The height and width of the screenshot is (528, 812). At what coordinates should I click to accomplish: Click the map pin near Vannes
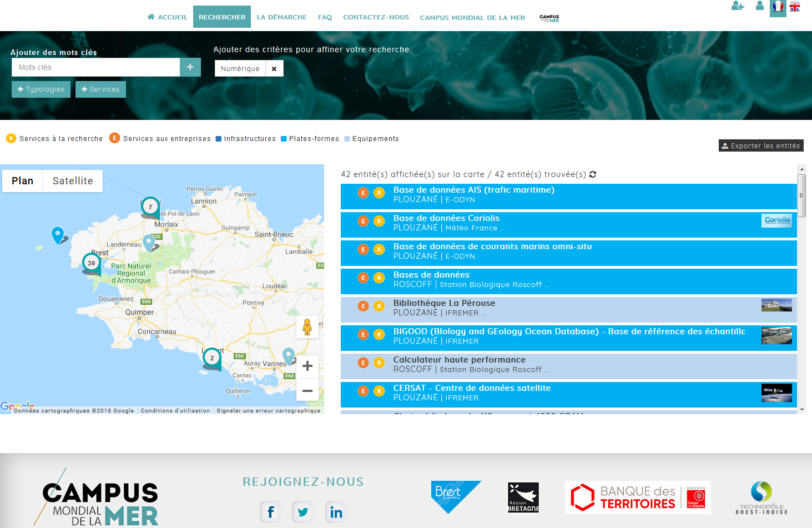pyautogui.click(x=289, y=356)
